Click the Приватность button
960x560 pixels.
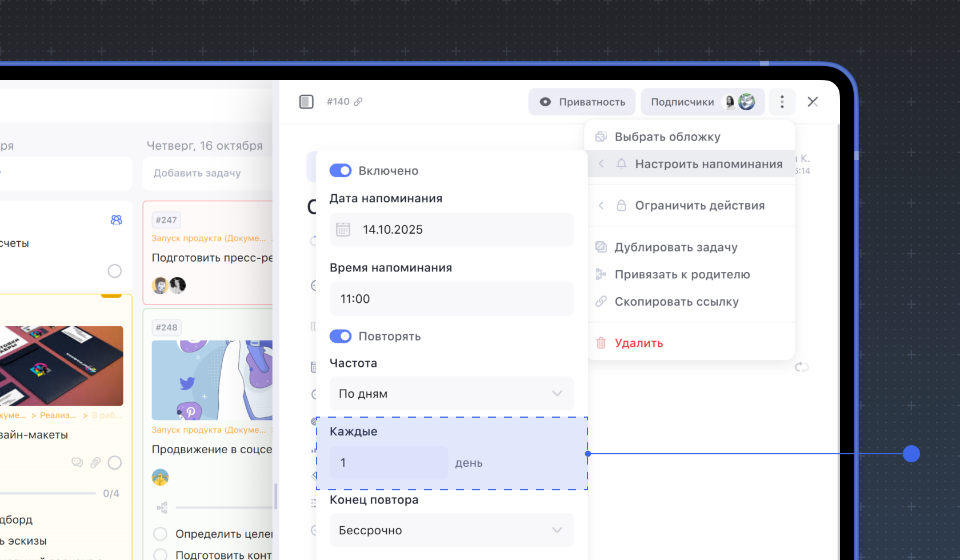tap(582, 102)
